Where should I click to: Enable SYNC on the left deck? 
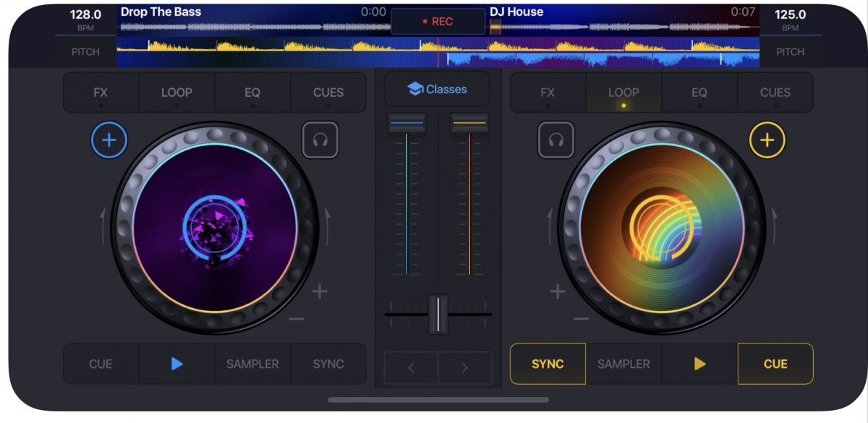click(x=328, y=364)
